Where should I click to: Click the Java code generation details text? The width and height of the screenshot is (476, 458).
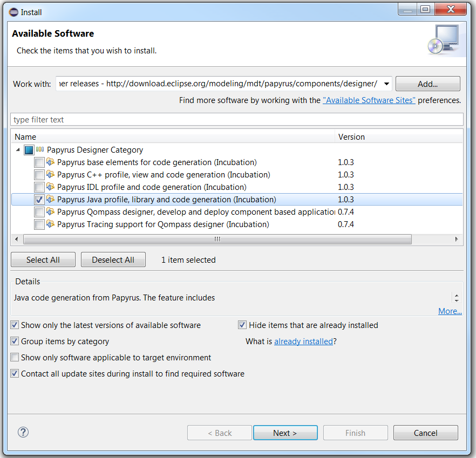point(114,298)
